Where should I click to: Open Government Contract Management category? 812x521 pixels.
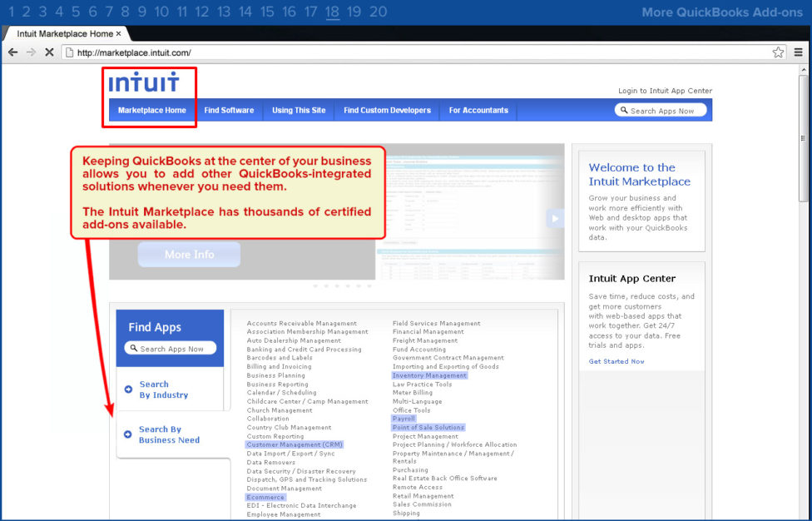coord(448,358)
